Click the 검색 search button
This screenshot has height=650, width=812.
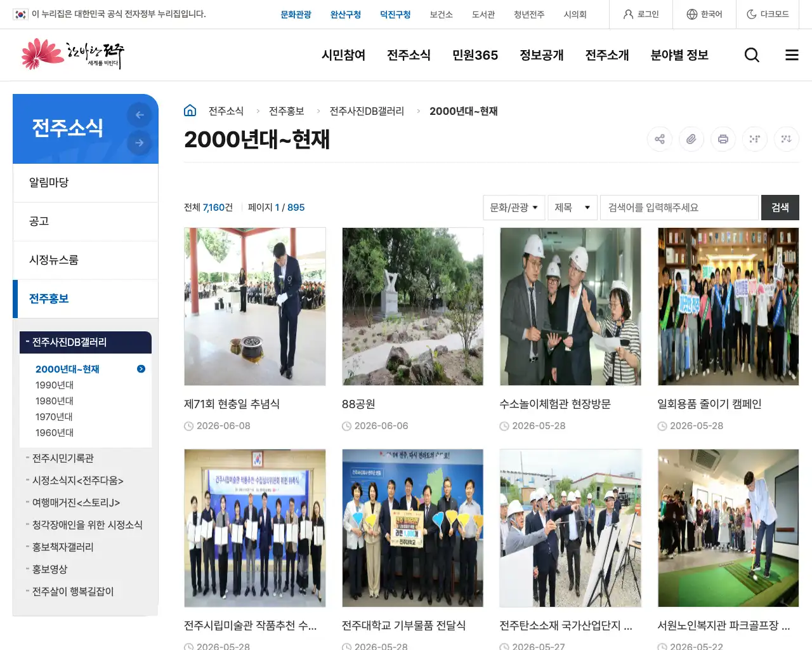pyautogui.click(x=780, y=208)
